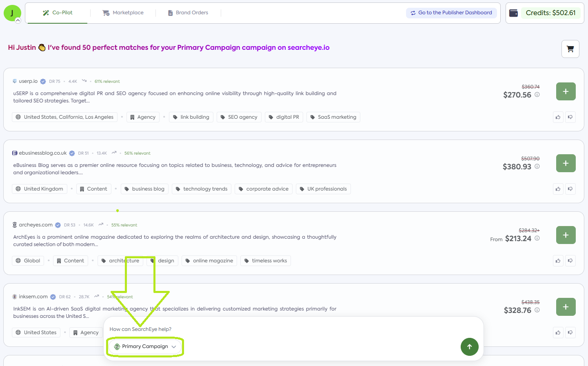Open the Brand Orders tab
The image size is (588, 366).
[188, 13]
